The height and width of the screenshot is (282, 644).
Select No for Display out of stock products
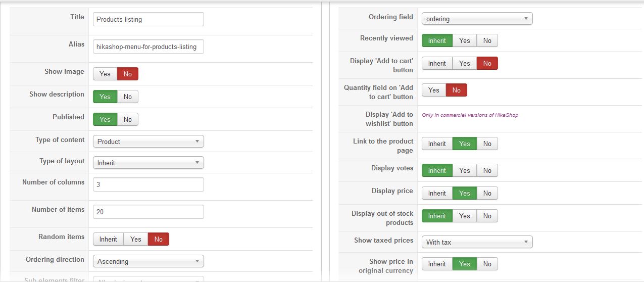tap(487, 216)
